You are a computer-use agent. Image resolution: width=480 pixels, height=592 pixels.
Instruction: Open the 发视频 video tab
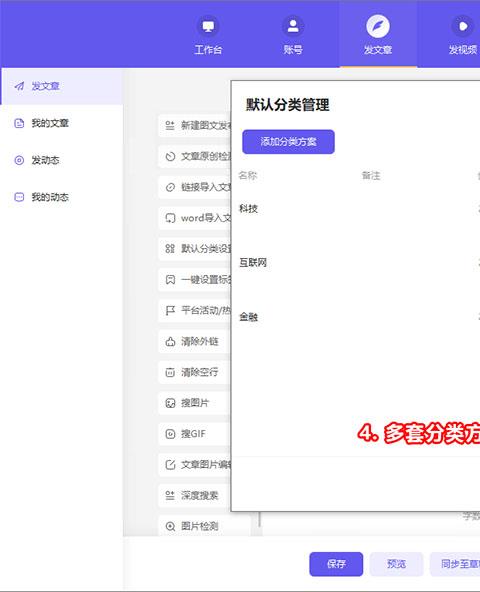pyautogui.click(x=462, y=35)
